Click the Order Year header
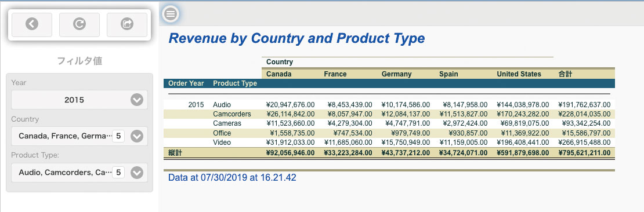644x212 pixels. point(186,83)
